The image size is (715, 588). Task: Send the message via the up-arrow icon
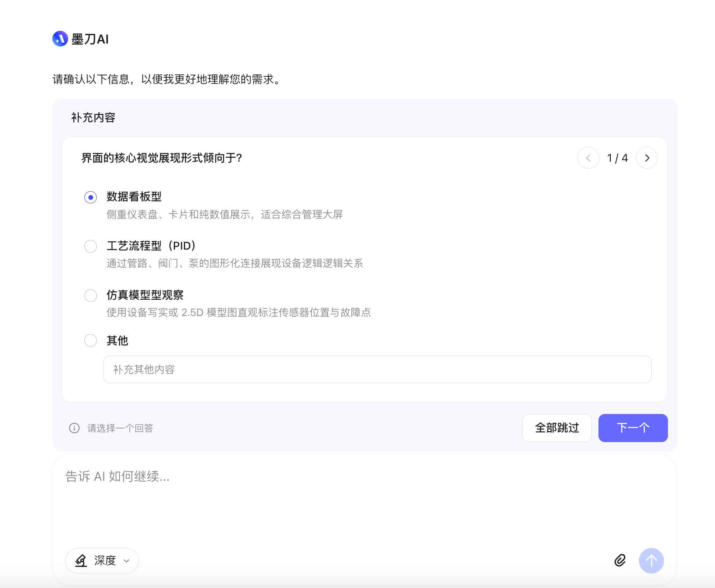651,561
